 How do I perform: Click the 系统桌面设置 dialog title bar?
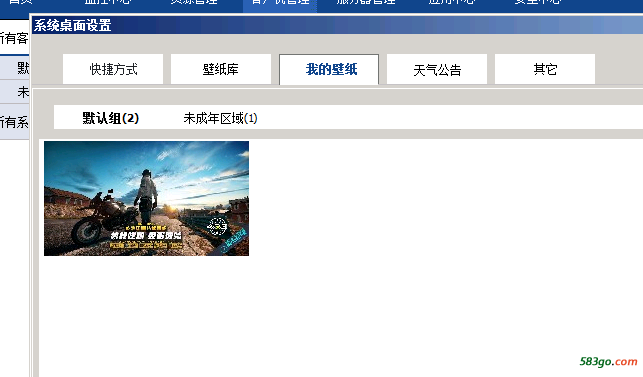pyautogui.click(x=337, y=25)
